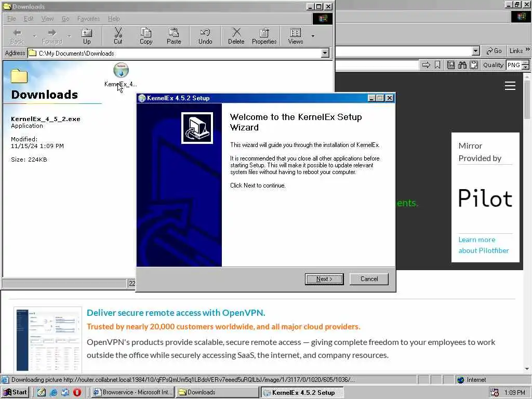Screen dimensions: 532x399
Task: Click Browservice clipboard icon
Action: tap(474, 65)
